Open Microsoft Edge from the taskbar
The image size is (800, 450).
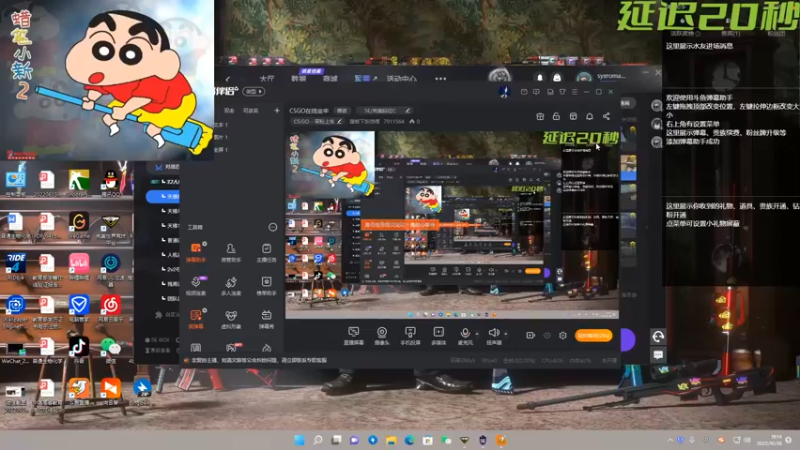point(409,440)
